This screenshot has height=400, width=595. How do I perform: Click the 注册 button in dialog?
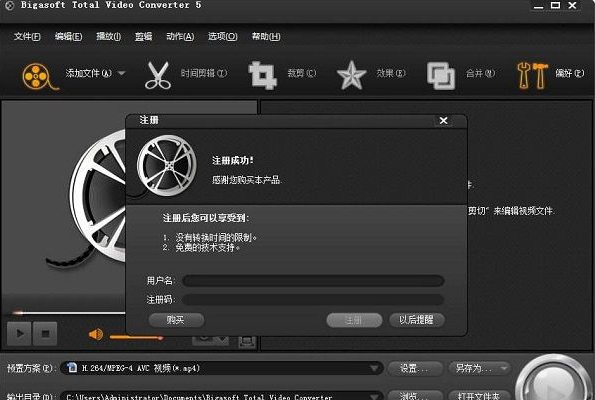click(354, 320)
